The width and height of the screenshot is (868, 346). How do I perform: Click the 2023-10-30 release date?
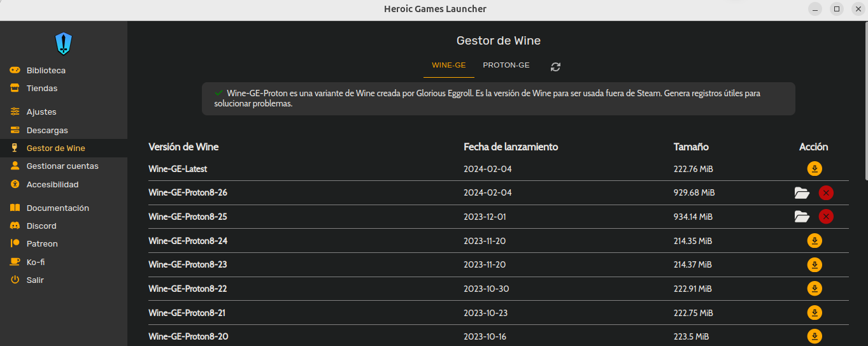click(x=487, y=289)
